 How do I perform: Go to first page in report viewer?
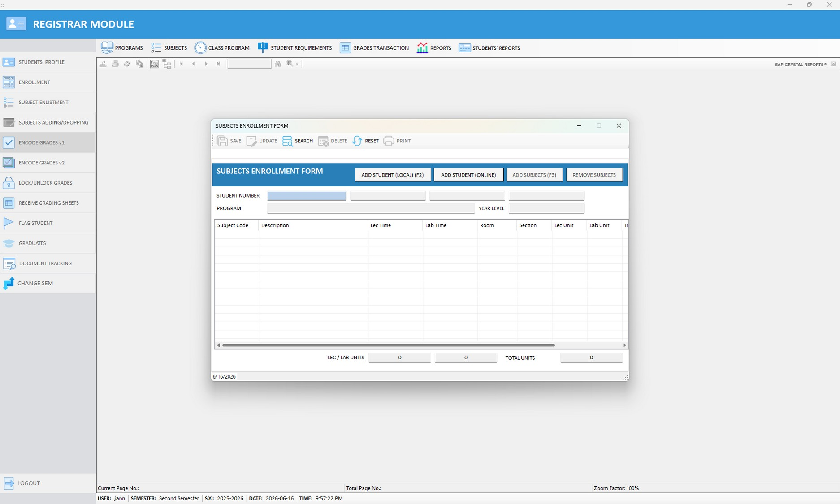click(x=182, y=64)
